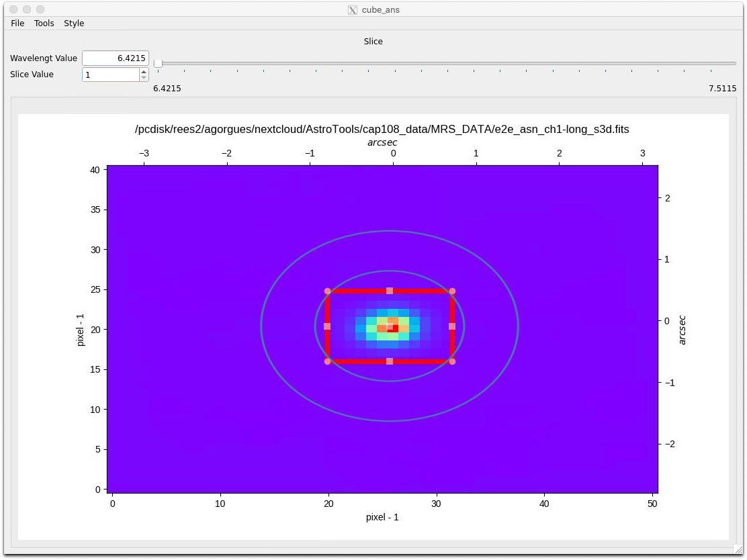Select the bottom-right corner handle of red rectangle
This screenshot has width=747, height=560.
452,361
